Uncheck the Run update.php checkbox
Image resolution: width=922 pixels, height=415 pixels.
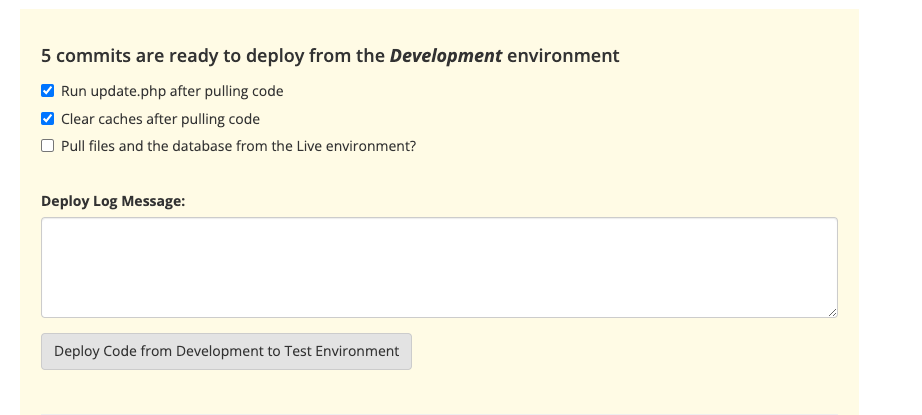[47, 91]
